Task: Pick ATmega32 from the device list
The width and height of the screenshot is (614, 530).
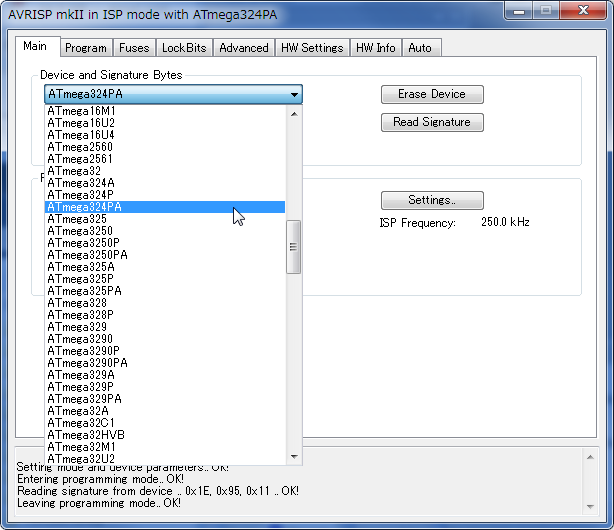Action: click(x=165, y=171)
